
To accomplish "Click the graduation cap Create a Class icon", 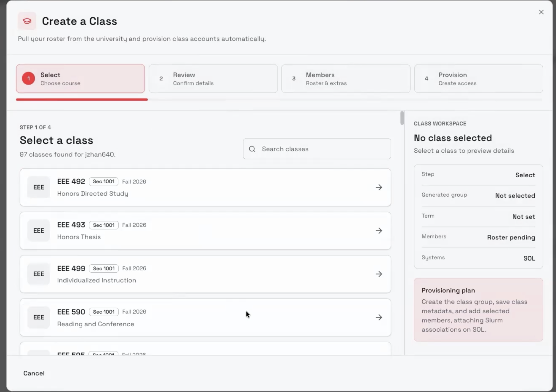I will (x=27, y=21).
